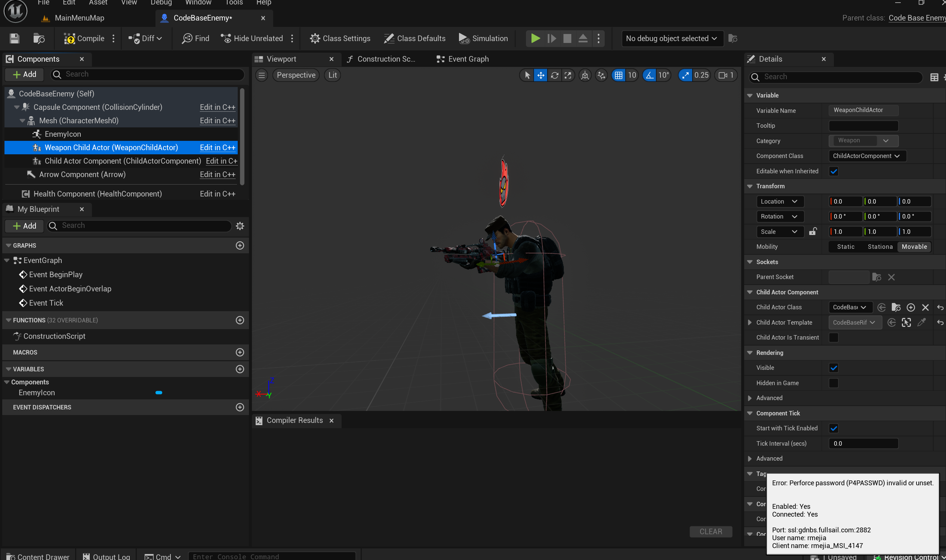
Task: Open play mode options menu
Action: pyautogui.click(x=598, y=38)
